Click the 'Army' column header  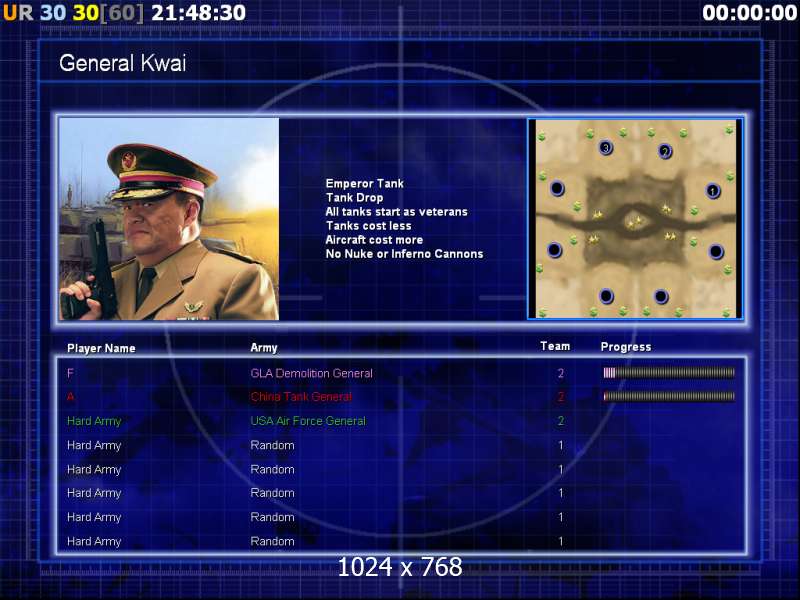point(264,348)
